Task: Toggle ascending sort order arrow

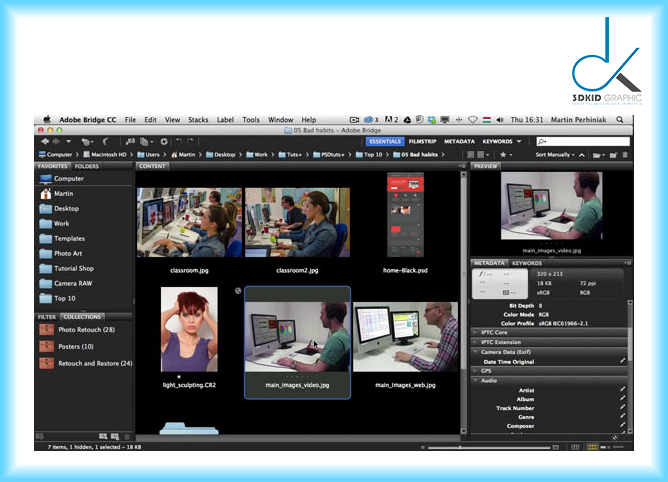Action: 584,155
